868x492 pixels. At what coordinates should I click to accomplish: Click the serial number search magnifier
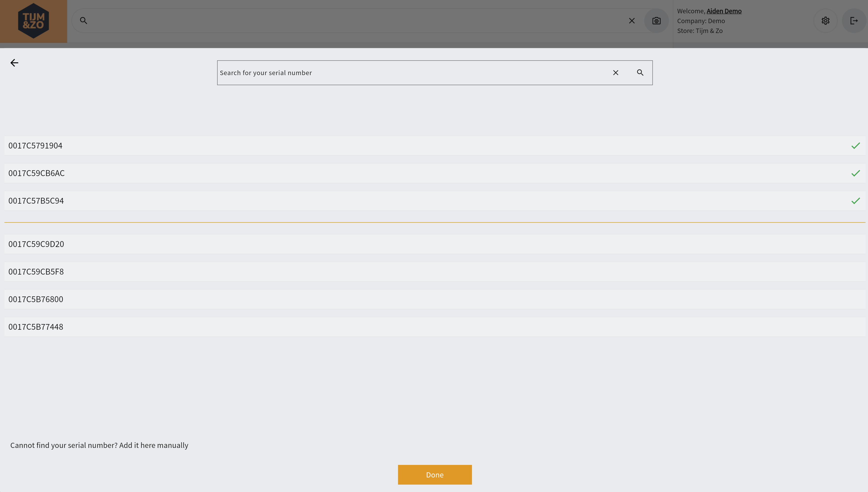coord(640,73)
